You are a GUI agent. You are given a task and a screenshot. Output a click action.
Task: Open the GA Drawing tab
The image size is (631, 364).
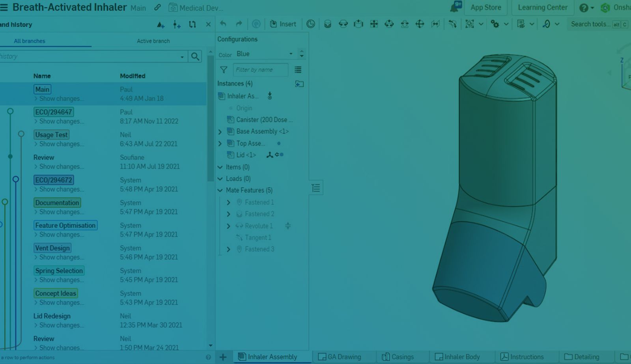340,357
